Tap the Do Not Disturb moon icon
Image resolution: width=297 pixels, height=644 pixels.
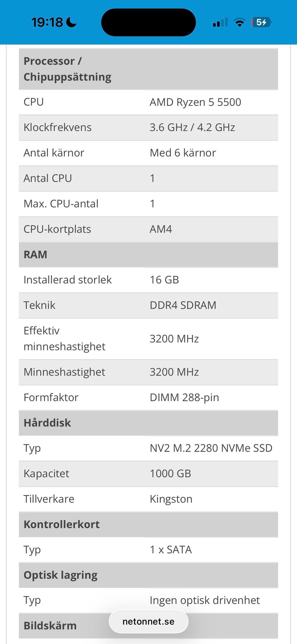point(71,22)
